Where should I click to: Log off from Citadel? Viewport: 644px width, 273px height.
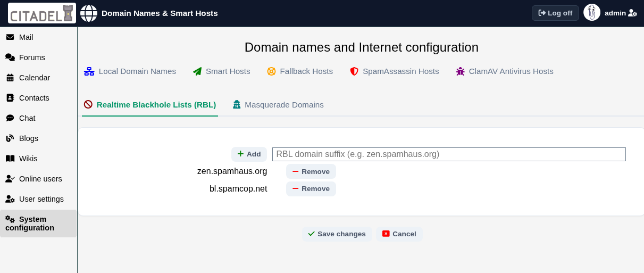pyautogui.click(x=555, y=13)
